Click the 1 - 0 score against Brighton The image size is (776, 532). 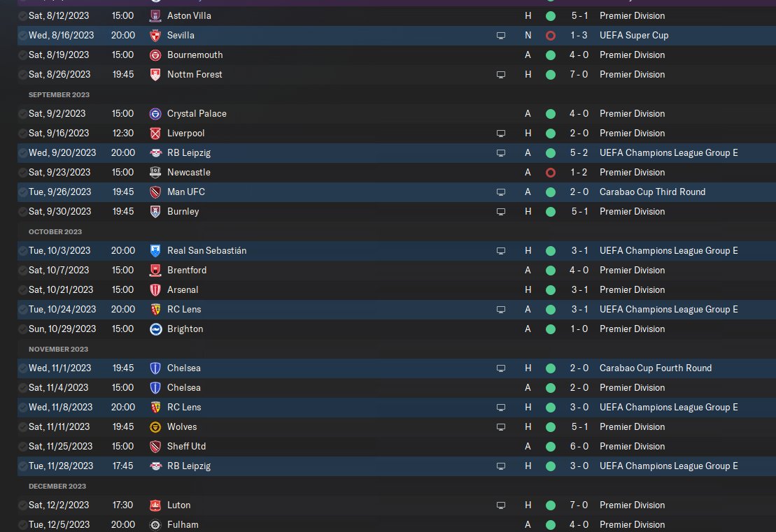578,329
